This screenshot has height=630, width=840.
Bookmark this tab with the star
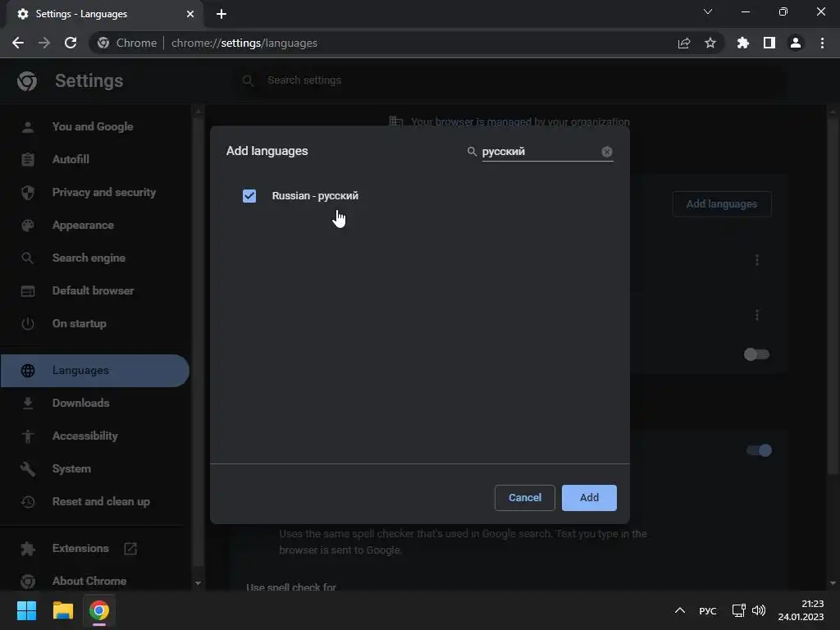(710, 43)
